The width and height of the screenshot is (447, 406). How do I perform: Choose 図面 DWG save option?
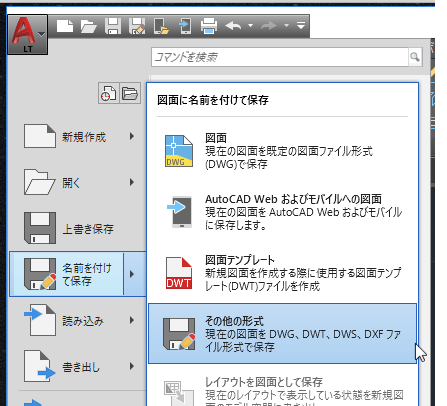pos(282,151)
